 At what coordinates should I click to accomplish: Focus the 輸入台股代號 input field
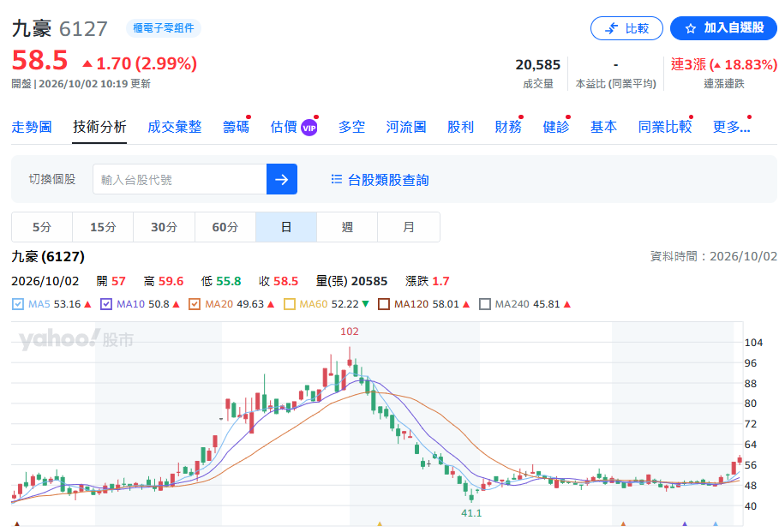180,179
